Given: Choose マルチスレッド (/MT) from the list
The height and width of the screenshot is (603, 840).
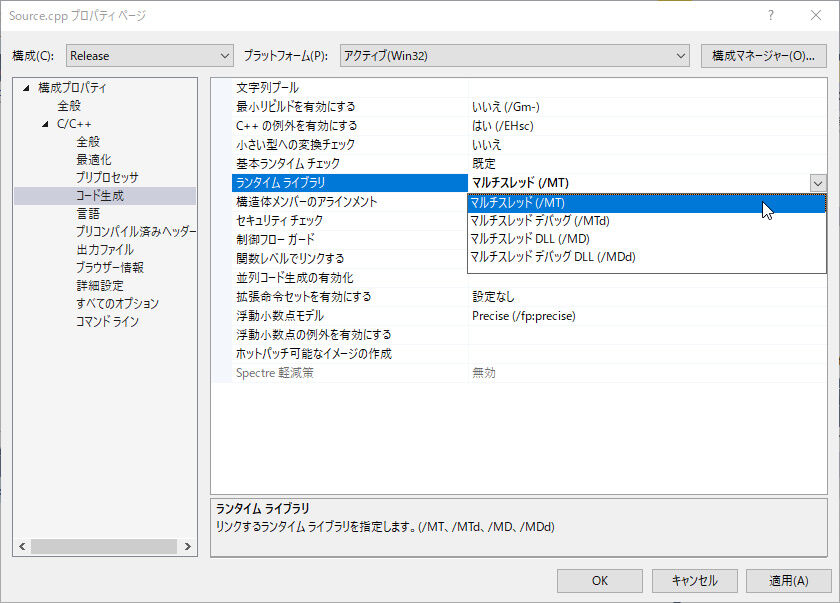Looking at the screenshot, I should click(x=647, y=203).
